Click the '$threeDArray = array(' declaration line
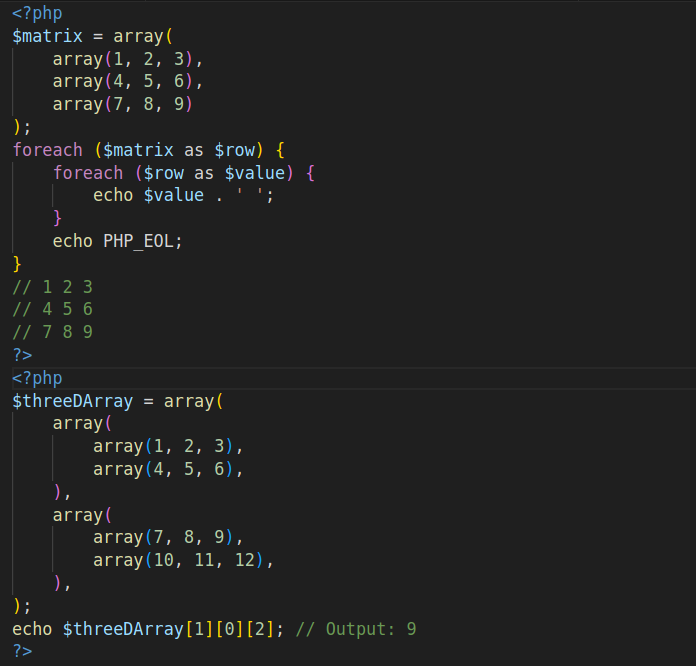This screenshot has height=666, width=696. click(x=118, y=401)
